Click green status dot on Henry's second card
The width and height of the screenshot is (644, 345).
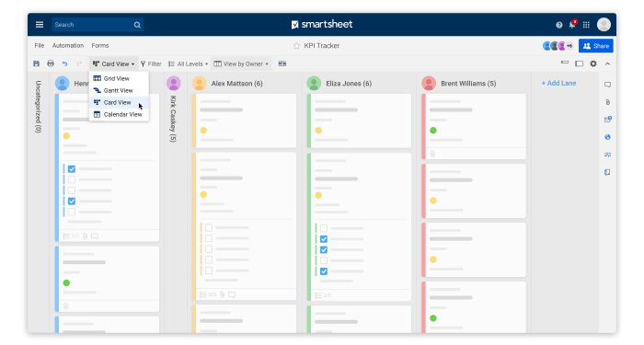click(x=66, y=282)
